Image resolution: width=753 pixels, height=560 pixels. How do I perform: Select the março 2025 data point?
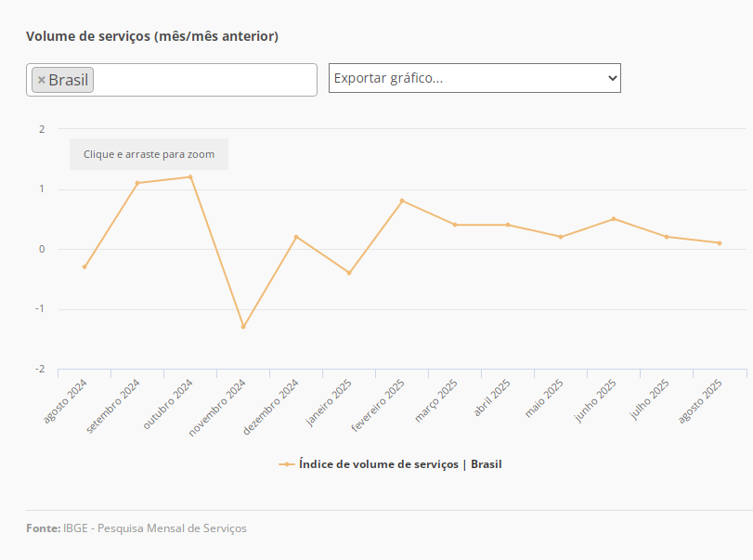click(x=455, y=225)
